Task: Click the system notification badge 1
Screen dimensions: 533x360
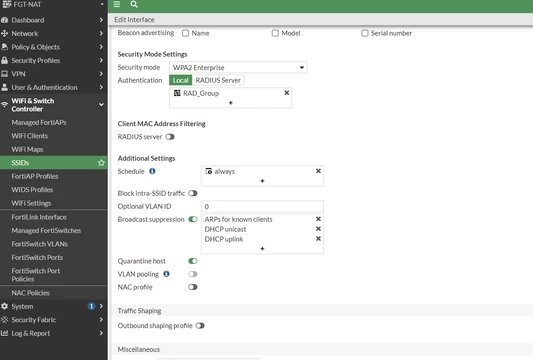Action: [x=91, y=306]
